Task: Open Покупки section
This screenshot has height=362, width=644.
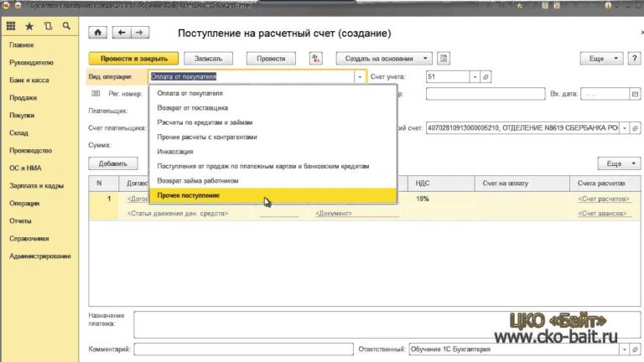Action: 22,116
